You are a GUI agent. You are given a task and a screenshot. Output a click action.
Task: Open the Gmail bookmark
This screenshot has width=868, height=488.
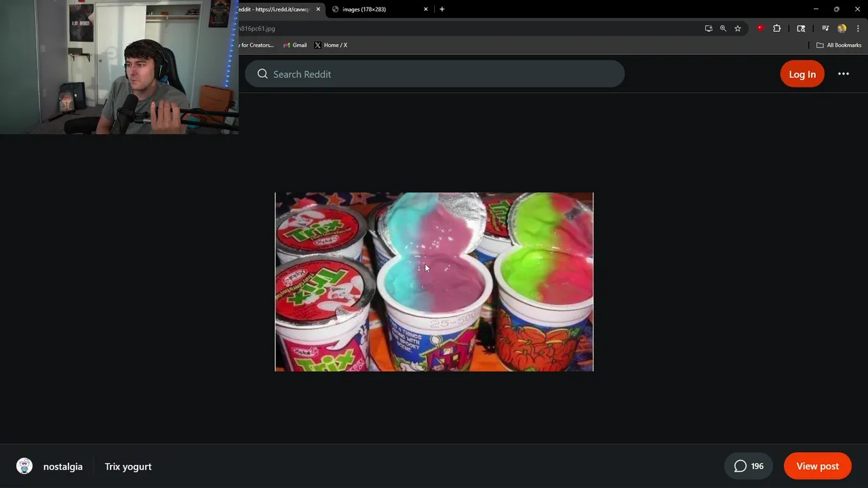click(295, 45)
